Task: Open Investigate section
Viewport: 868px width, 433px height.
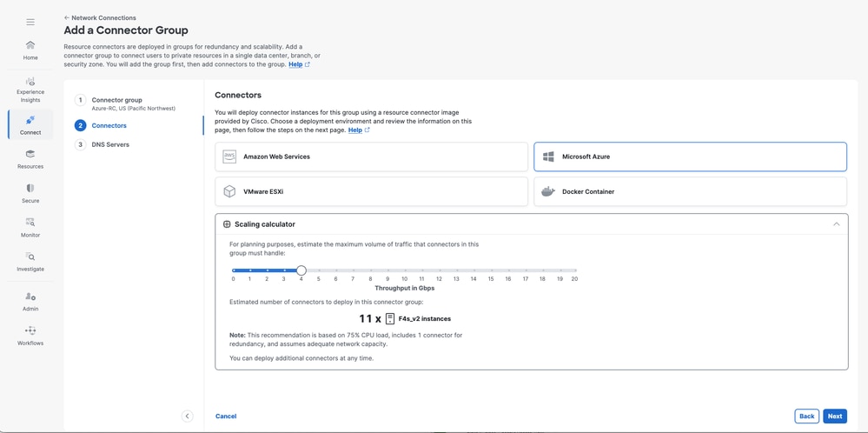Action: click(30, 262)
